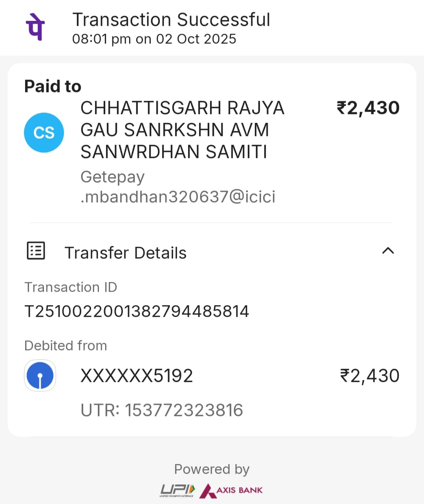
Task: Tap the PhonePe logo in the header
Action: pyautogui.click(x=35, y=27)
